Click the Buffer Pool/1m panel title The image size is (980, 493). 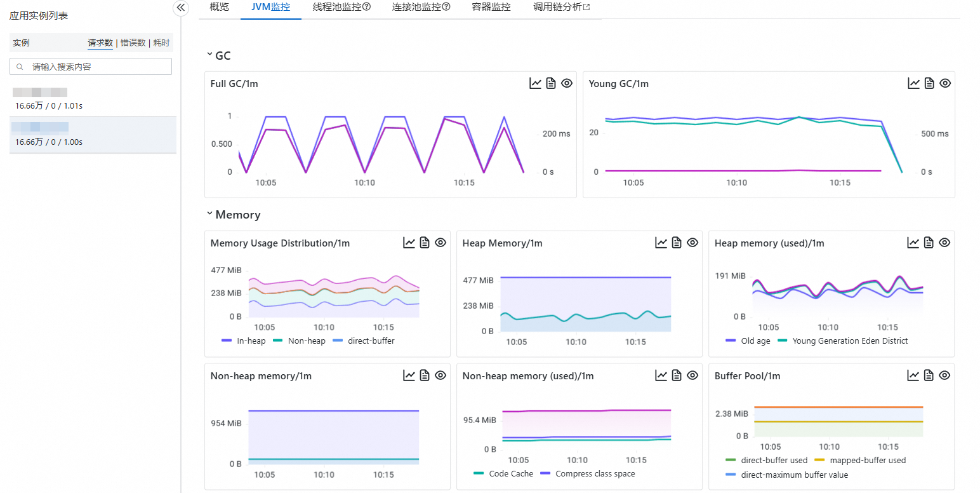point(748,376)
